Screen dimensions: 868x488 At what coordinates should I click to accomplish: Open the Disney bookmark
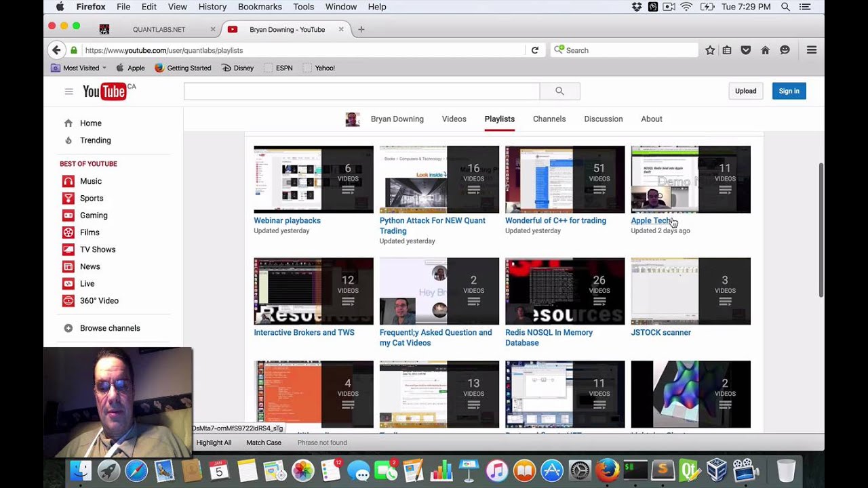pos(237,68)
